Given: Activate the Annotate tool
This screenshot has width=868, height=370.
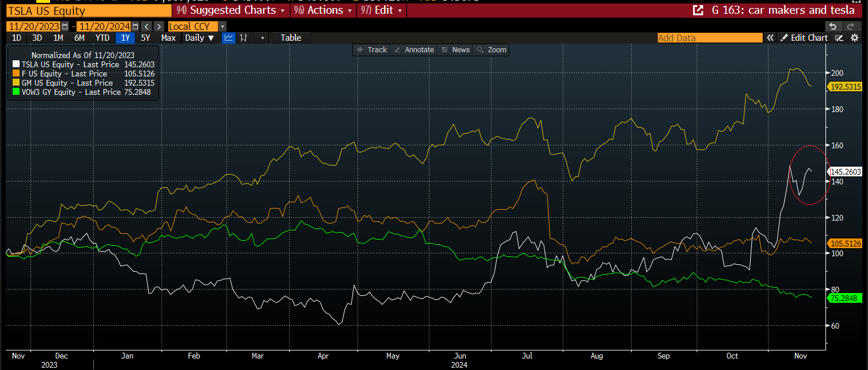Looking at the screenshot, I should coord(413,50).
